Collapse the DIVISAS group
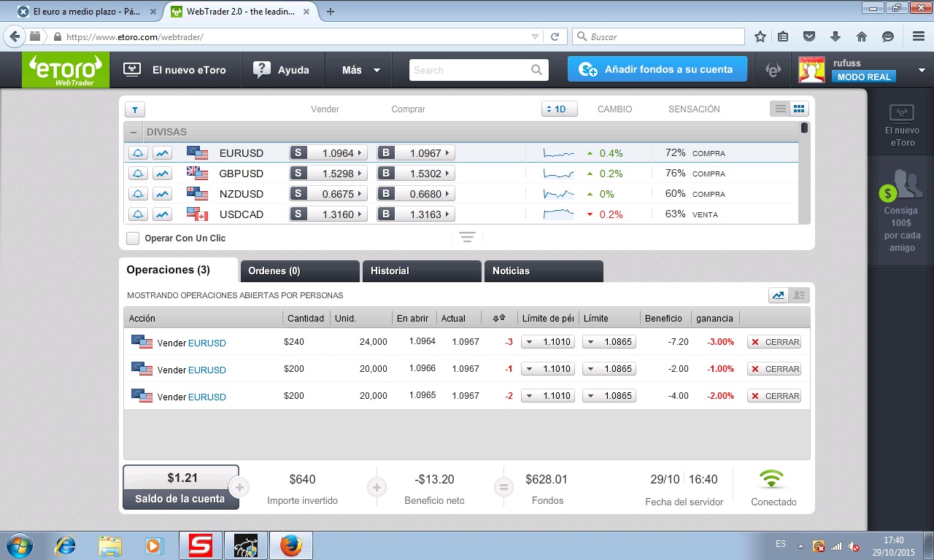 (134, 132)
